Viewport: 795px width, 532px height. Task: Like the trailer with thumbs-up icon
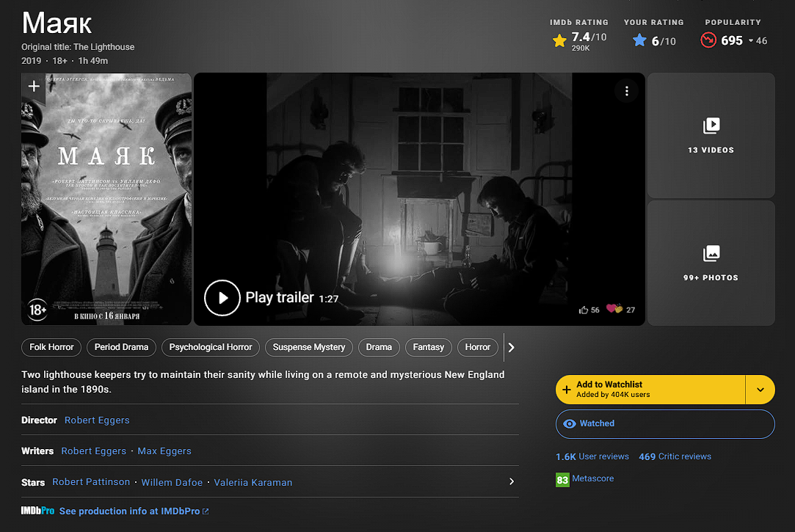pos(584,310)
